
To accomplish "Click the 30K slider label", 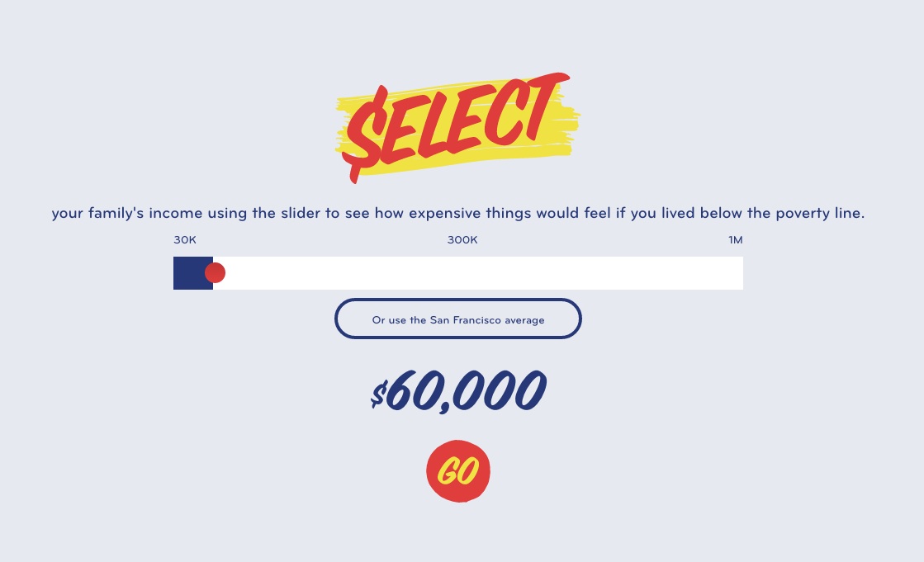I will pos(185,240).
